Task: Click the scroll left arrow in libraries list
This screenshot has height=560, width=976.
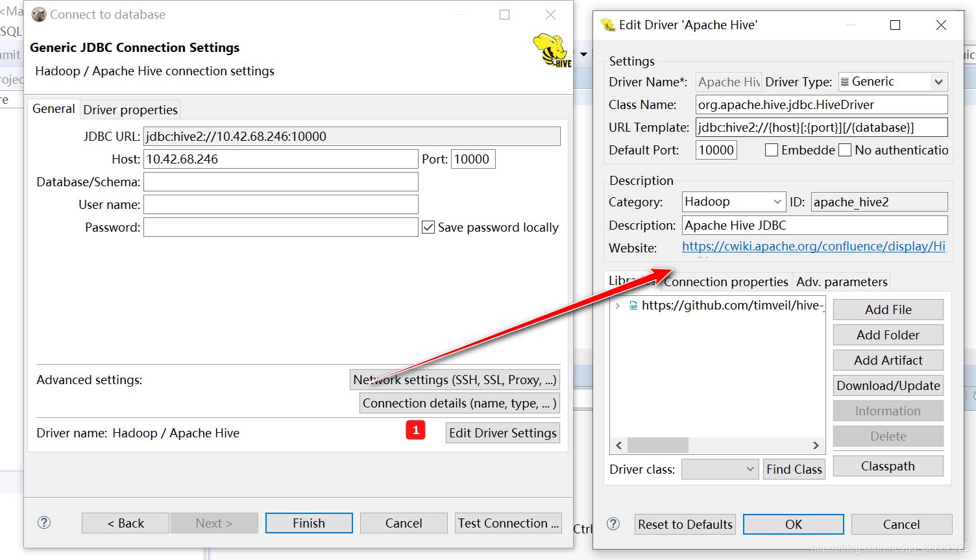Action: [619, 445]
